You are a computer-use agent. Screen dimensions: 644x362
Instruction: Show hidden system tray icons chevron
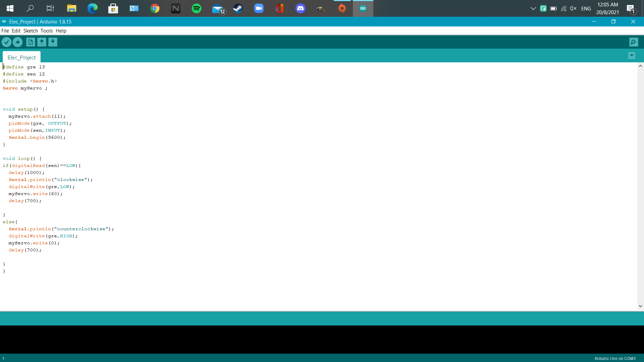point(533,8)
